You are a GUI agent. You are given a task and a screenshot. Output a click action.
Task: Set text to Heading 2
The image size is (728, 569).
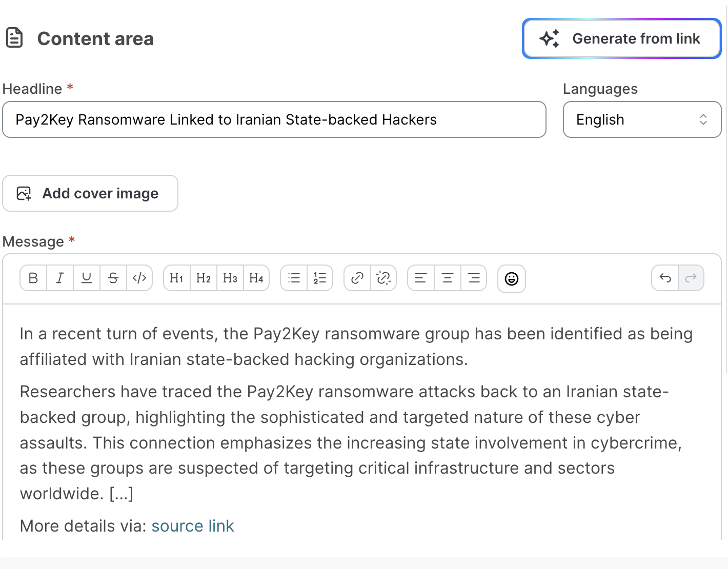204,278
